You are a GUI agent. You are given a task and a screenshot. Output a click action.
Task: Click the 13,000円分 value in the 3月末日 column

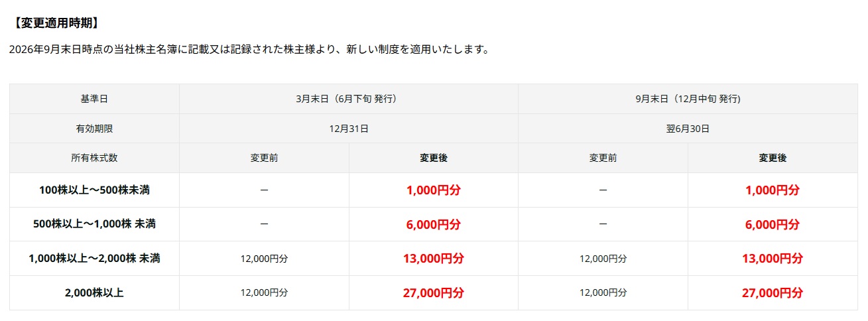(434, 259)
